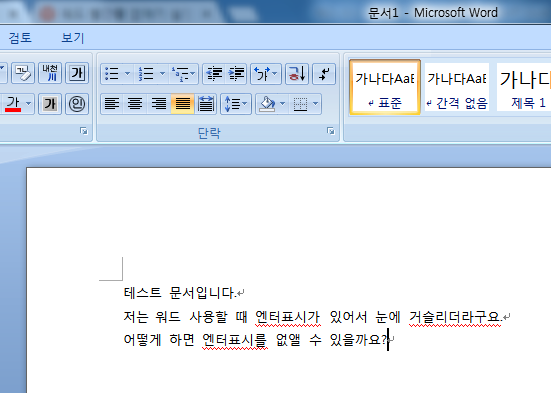Click the numbering list icon
Screen dimensions: 551x393
coord(146,74)
